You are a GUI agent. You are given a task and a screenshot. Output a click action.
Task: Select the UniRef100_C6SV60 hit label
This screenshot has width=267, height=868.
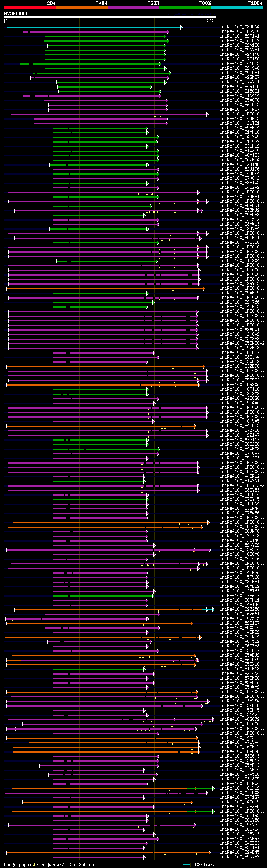point(239,32)
